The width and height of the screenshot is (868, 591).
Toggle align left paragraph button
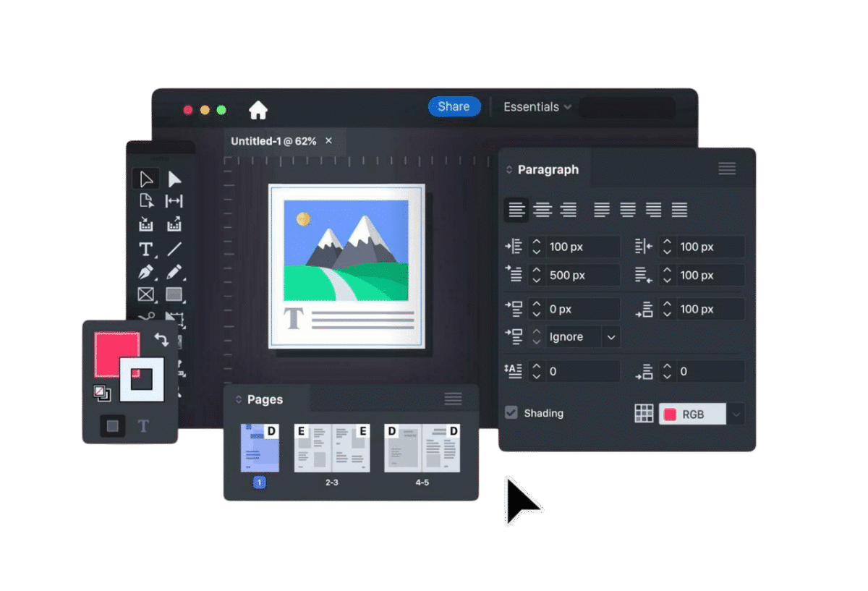pyautogui.click(x=516, y=210)
